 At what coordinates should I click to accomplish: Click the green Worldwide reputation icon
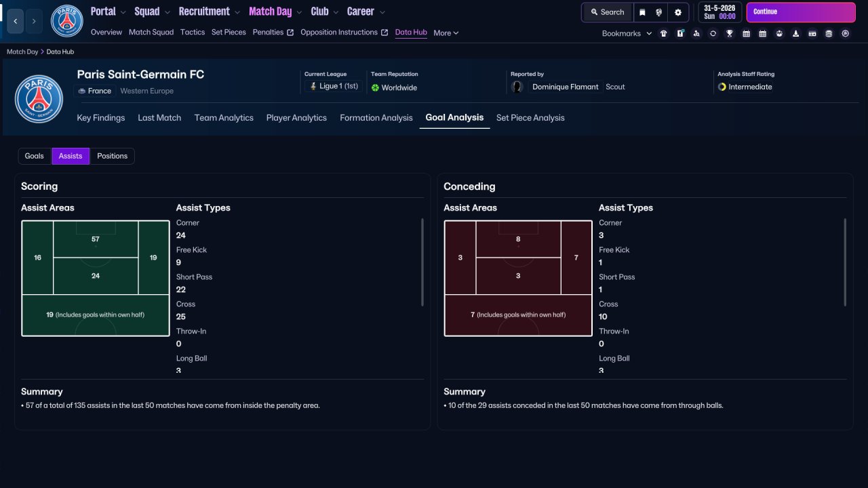click(375, 87)
